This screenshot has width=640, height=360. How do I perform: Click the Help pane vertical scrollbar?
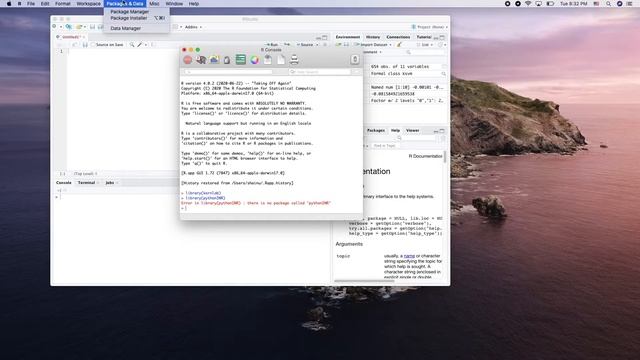pyautogui.click(x=444, y=157)
